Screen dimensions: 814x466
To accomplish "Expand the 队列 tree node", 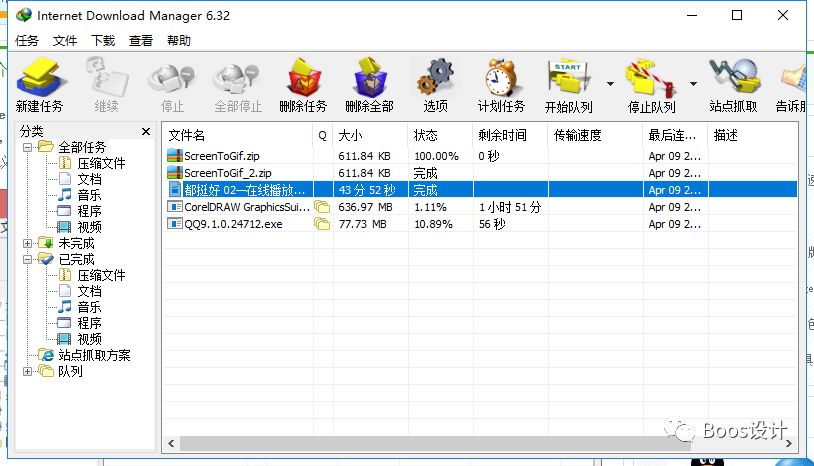I will (28, 371).
